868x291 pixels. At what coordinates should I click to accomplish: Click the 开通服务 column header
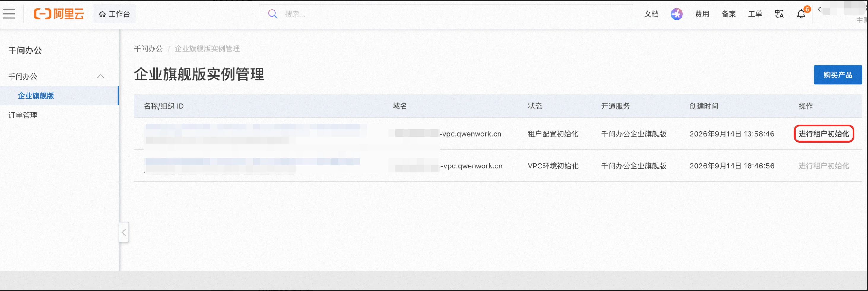(x=615, y=106)
